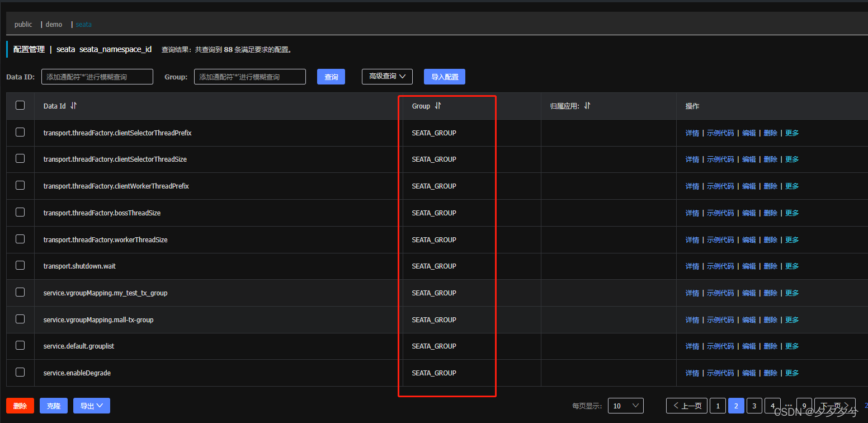Sort table by Group column icon
868x423 pixels.
(438, 106)
